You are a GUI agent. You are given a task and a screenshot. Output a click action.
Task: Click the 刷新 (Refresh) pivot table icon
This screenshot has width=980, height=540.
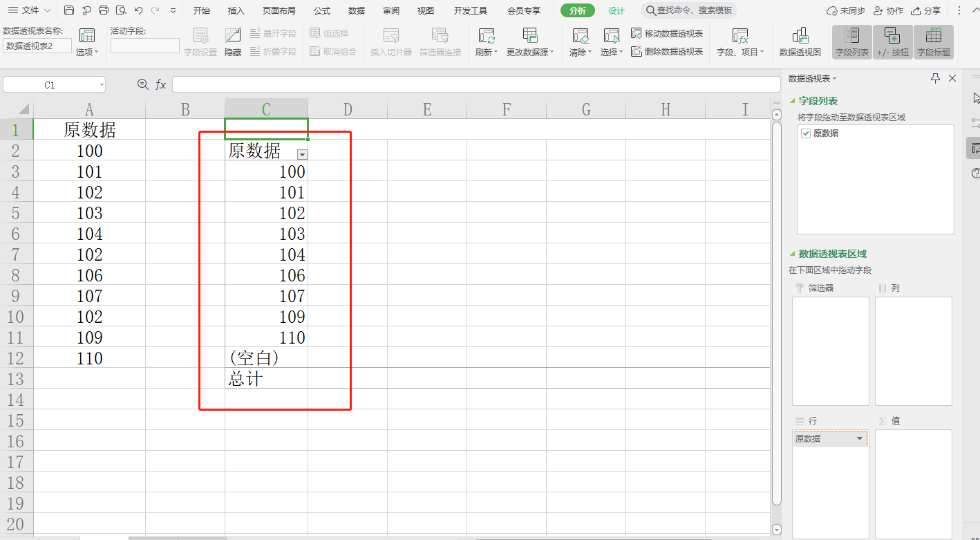(x=487, y=37)
